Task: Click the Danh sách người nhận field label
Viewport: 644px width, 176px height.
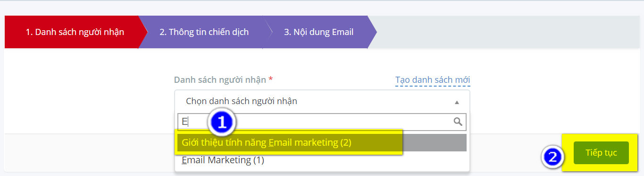Action: 220,80
